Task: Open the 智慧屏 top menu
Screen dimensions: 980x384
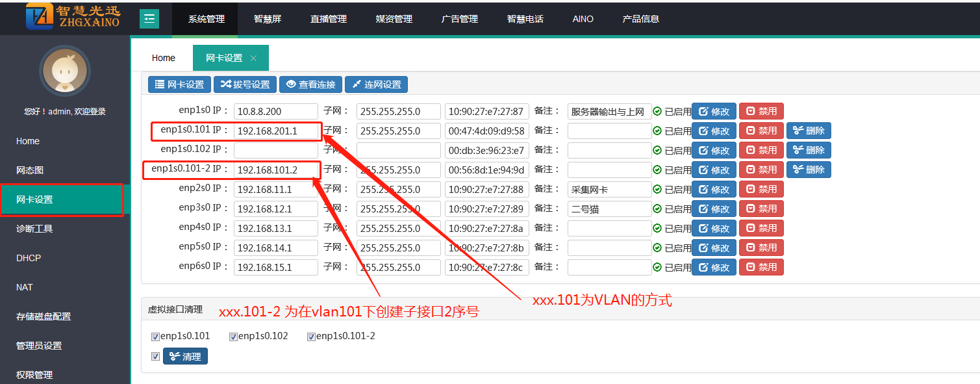Action: [268, 19]
